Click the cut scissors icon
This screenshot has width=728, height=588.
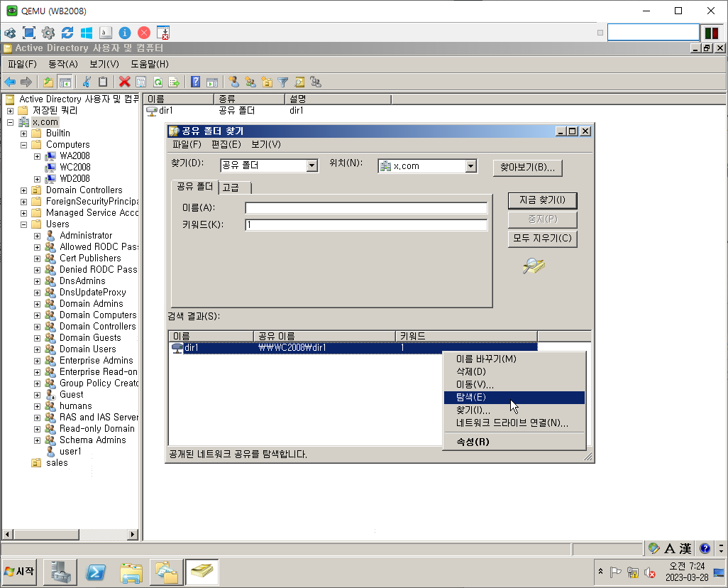tap(87, 82)
